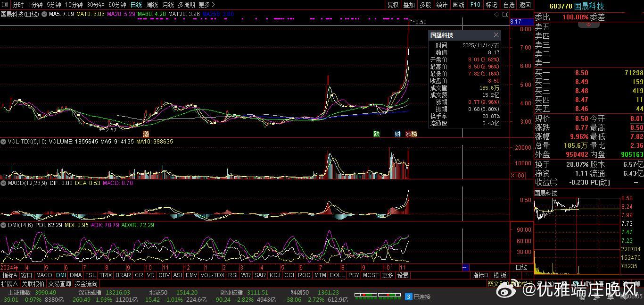Click the 复权 button

[393, 5]
